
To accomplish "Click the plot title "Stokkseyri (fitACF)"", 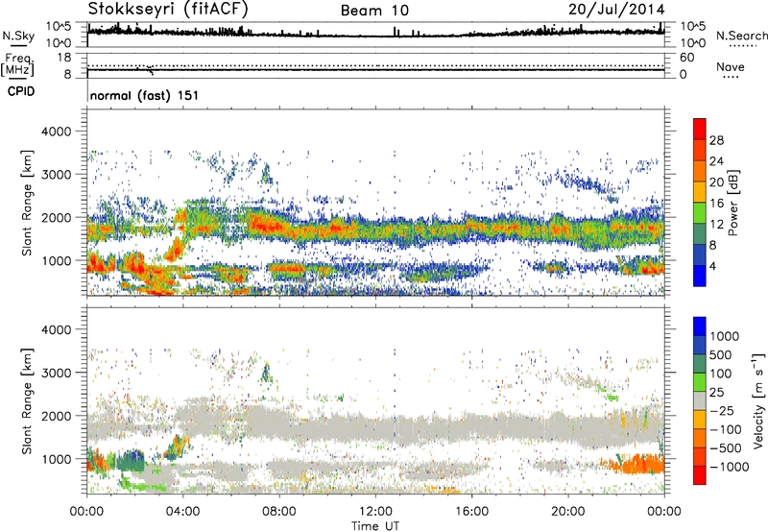I will [x=168, y=9].
